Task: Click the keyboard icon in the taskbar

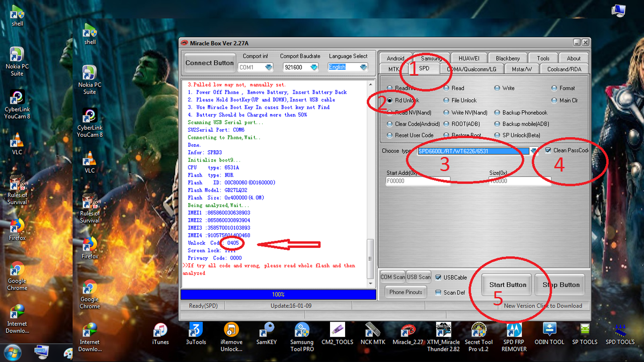Action: pos(41,352)
